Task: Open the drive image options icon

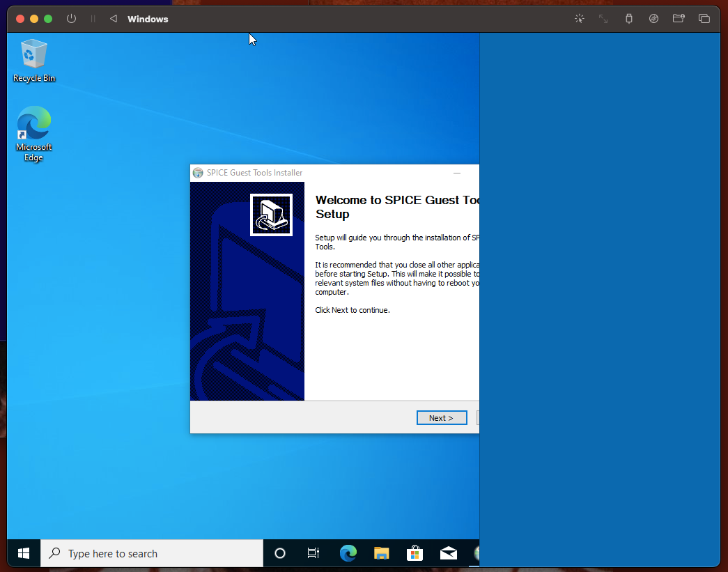Action: (x=653, y=19)
